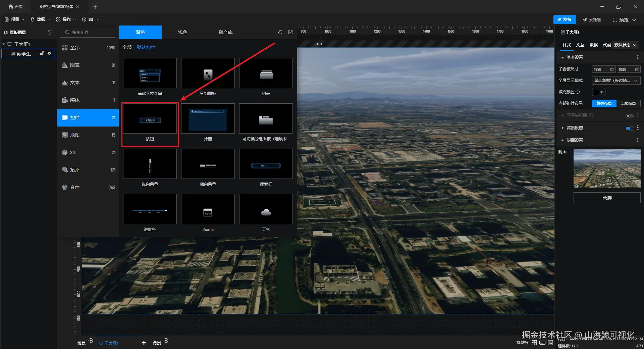Open the 操作 menu

click(66, 19)
